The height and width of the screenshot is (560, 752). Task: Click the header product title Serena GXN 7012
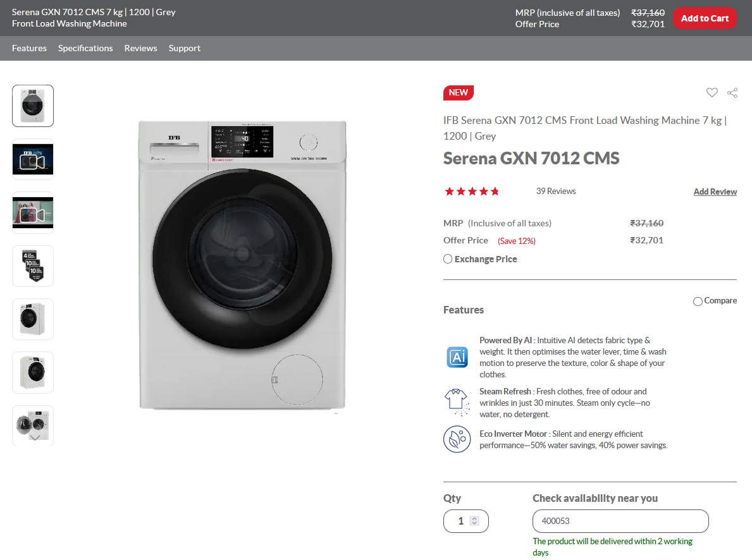coord(94,18)
